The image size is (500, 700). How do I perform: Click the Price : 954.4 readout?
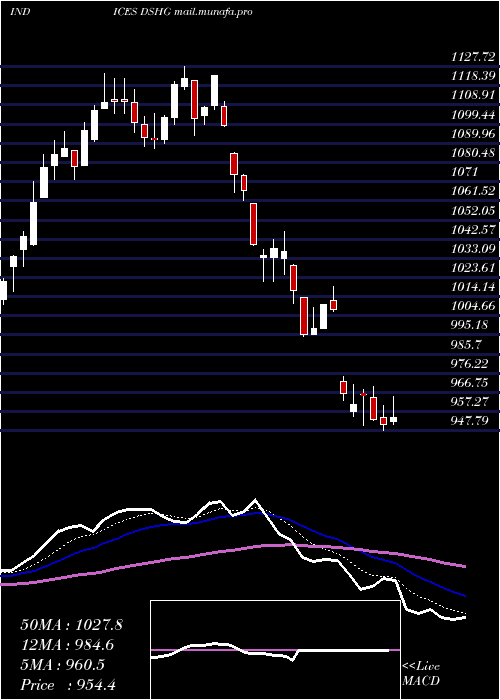[68, 685]
